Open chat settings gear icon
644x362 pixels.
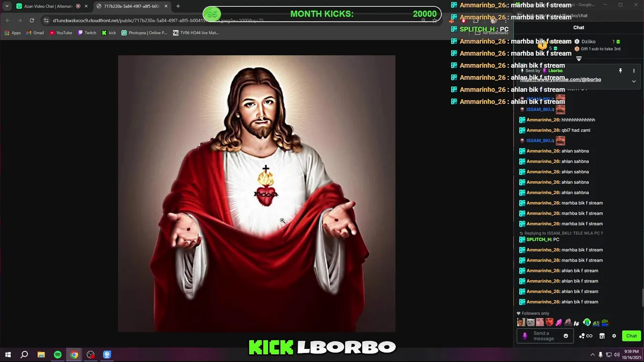pos(614,336)
